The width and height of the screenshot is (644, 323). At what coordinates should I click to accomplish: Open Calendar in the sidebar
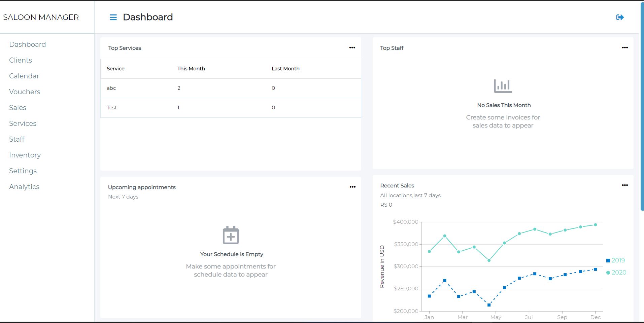[x=24, y=76]
